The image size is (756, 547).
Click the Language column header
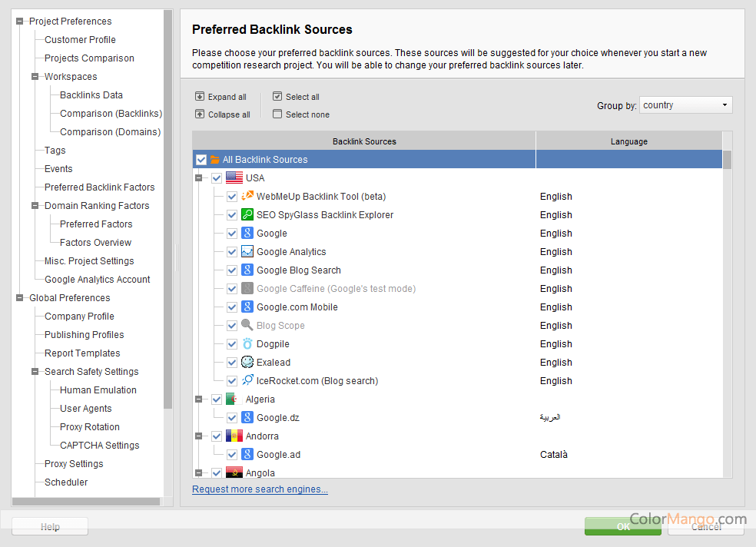pos(628,141)
